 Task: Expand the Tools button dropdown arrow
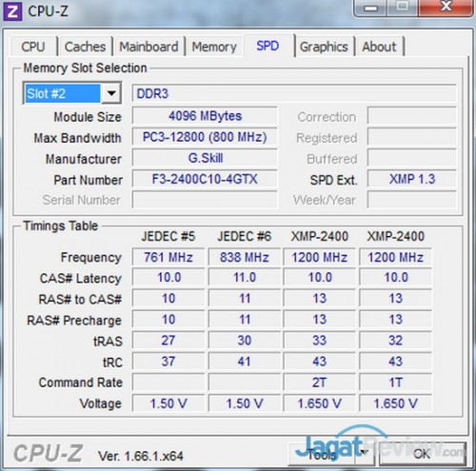365,453
